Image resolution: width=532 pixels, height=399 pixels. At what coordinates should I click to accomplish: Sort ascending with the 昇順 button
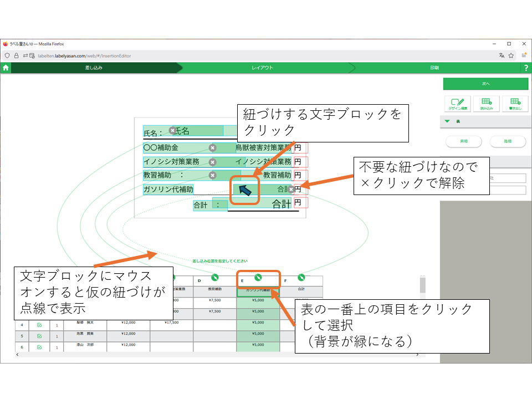tap(463, 141)
